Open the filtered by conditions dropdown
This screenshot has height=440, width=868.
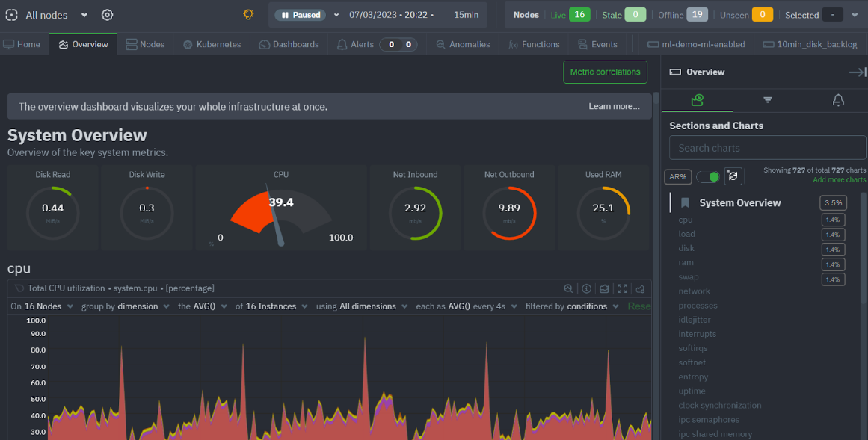572,306
